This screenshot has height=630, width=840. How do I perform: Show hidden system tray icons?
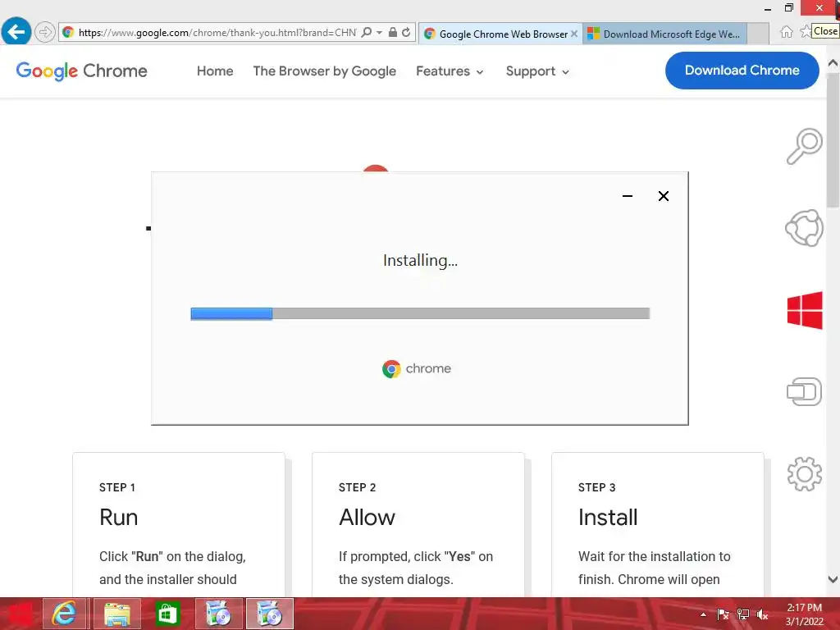(703, 614)
